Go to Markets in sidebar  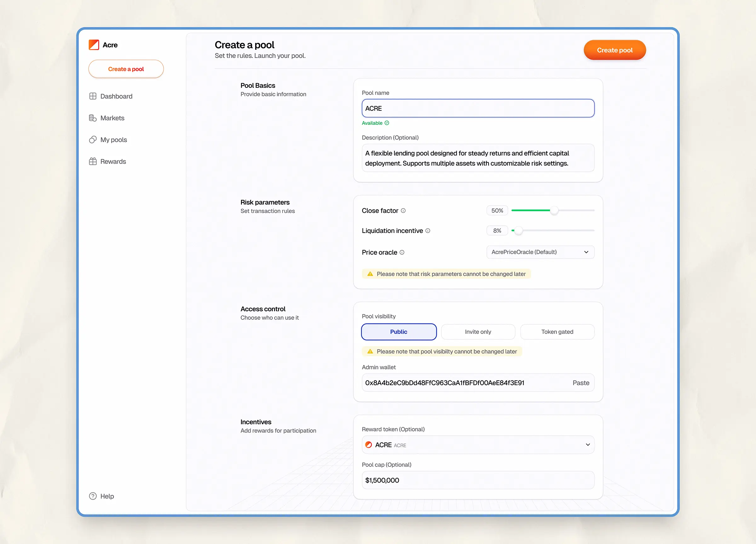[107, 118]
